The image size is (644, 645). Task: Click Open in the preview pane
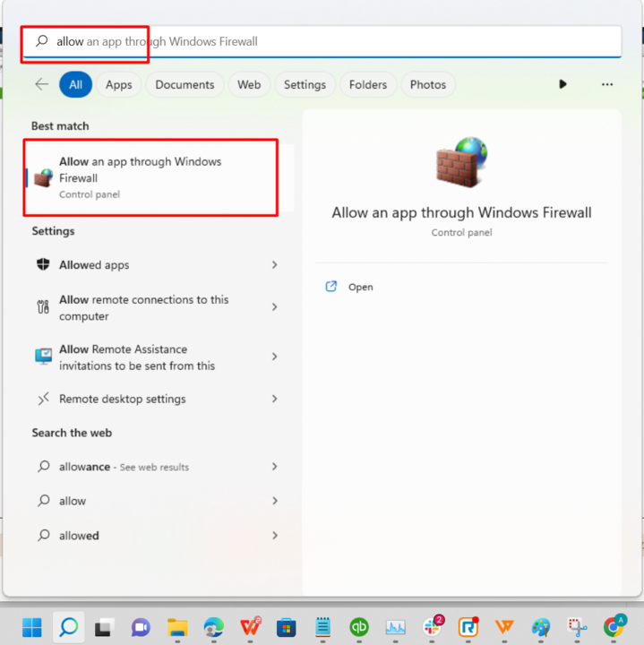click(x=361, y=288)
